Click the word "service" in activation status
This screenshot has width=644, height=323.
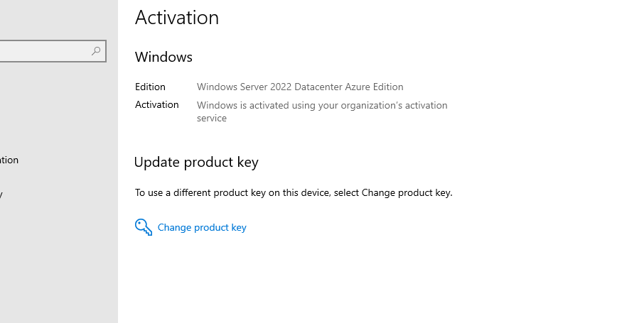[212, 119]
